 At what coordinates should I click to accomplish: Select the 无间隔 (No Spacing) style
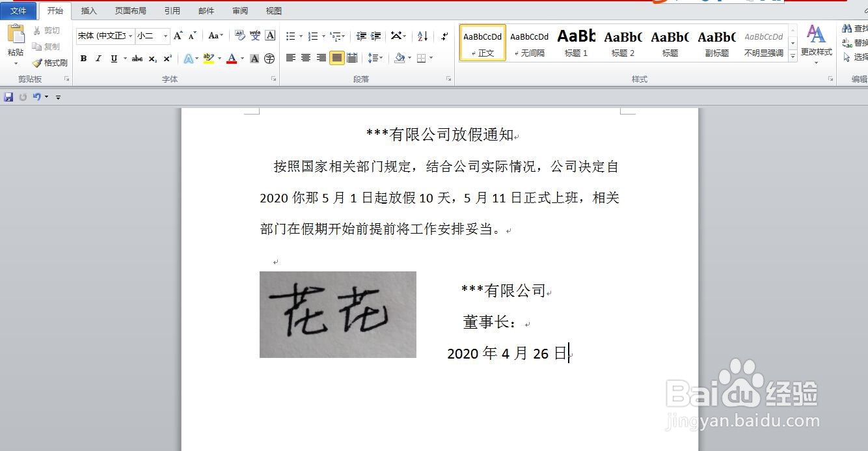click(529, 43)
